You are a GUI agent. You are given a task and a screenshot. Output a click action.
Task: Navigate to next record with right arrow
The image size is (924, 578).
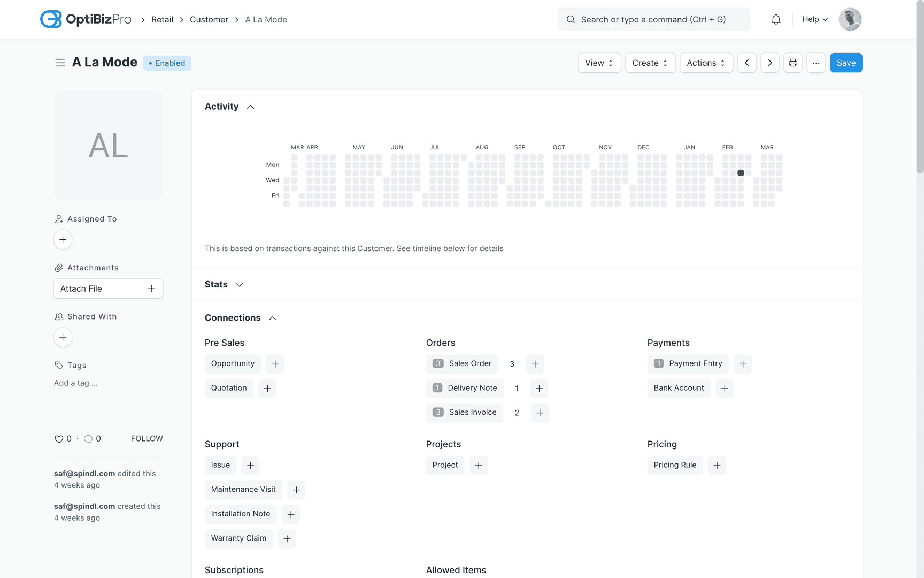pyautogui.click(x=770, y=63)
